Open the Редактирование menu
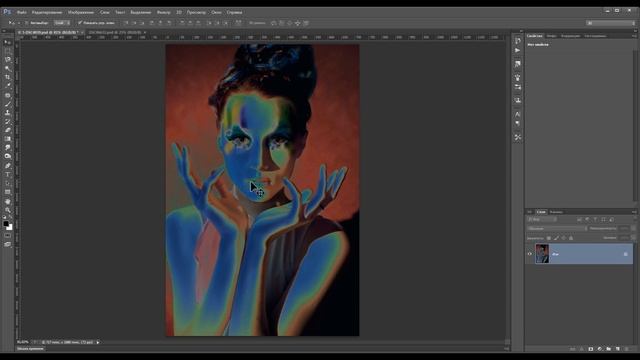640x360 pixels. coord(47,12)
